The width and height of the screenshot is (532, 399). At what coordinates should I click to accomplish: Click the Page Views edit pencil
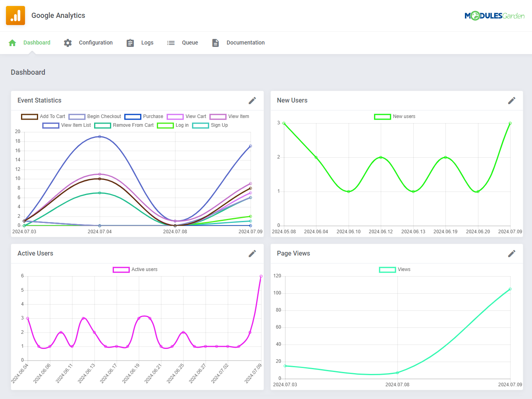[512, 254]
